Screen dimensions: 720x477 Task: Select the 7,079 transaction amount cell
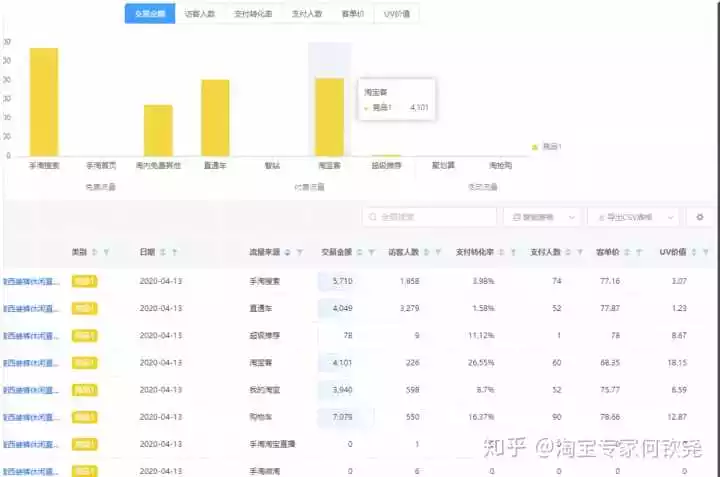(342, 417)
